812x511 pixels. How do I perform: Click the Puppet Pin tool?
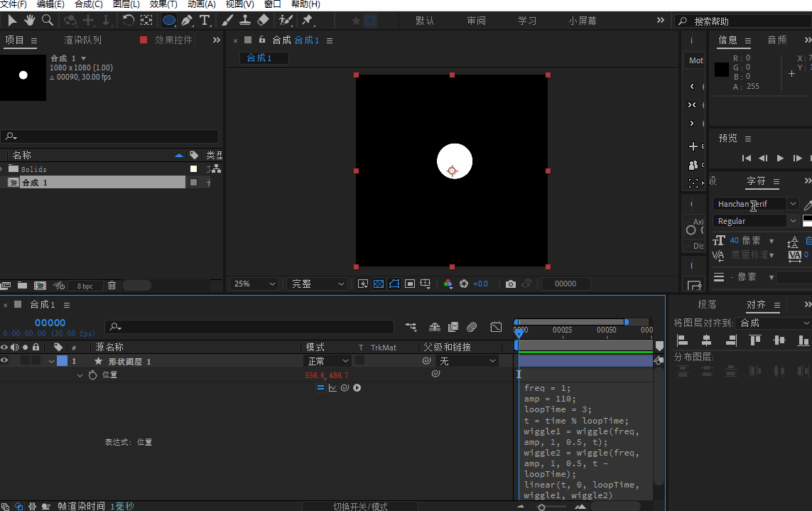point(308,21)
